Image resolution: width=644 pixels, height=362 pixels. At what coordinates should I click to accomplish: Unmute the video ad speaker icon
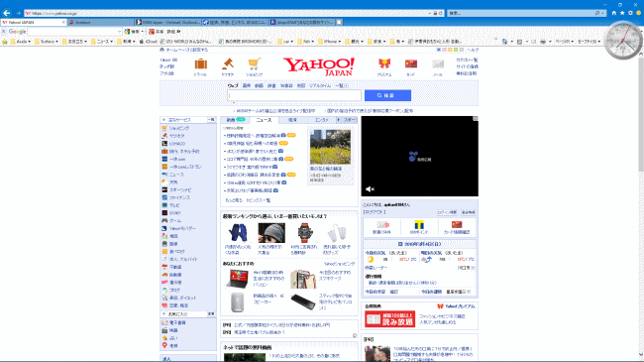[370, 189]
